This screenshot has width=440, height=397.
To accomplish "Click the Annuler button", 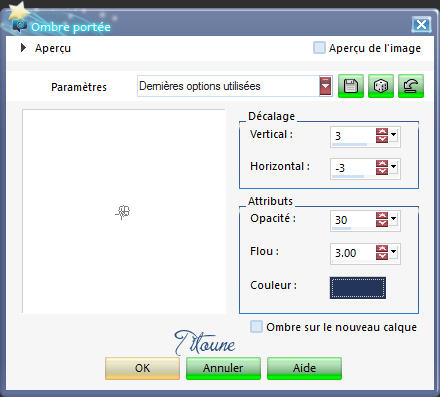I will [223, 368].
